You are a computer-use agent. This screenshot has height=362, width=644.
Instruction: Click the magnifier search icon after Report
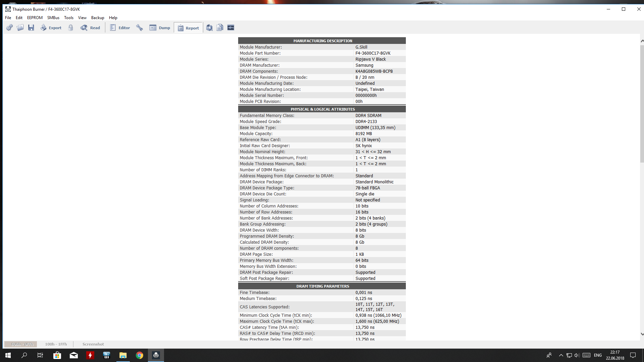tap(209, 28)
